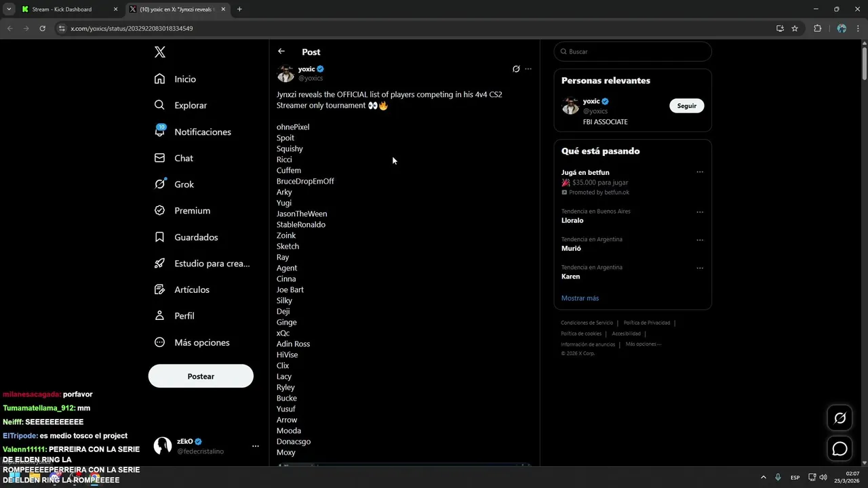Click the x.com URL in the address bar
The height and width of the screenshot is (488, 868).
(x=132, y=28)
